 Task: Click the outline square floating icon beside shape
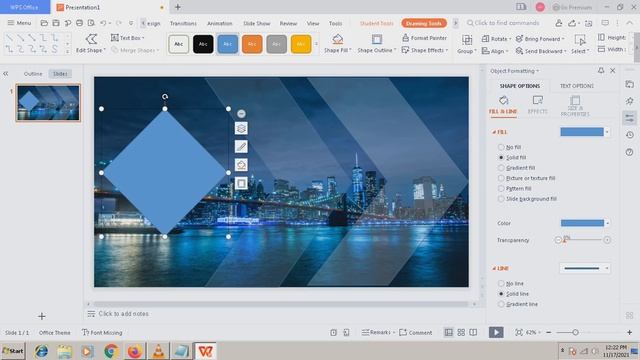pos(241,183)
